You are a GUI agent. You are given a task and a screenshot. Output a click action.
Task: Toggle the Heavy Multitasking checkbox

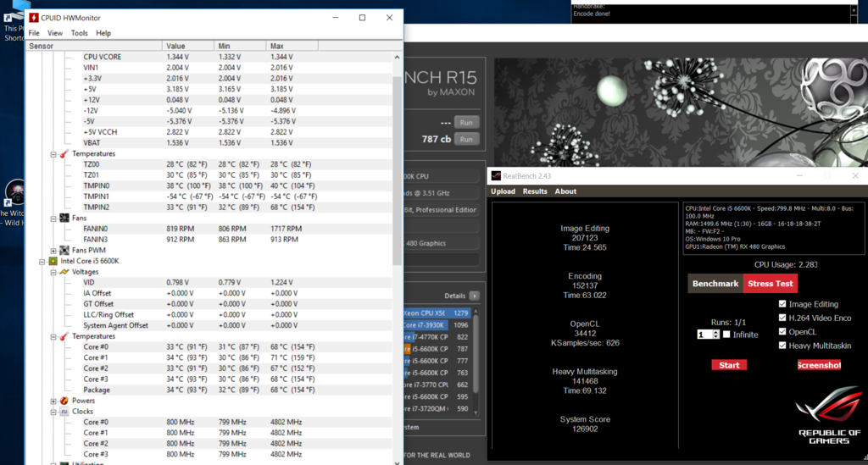click(x=782, y=345)
